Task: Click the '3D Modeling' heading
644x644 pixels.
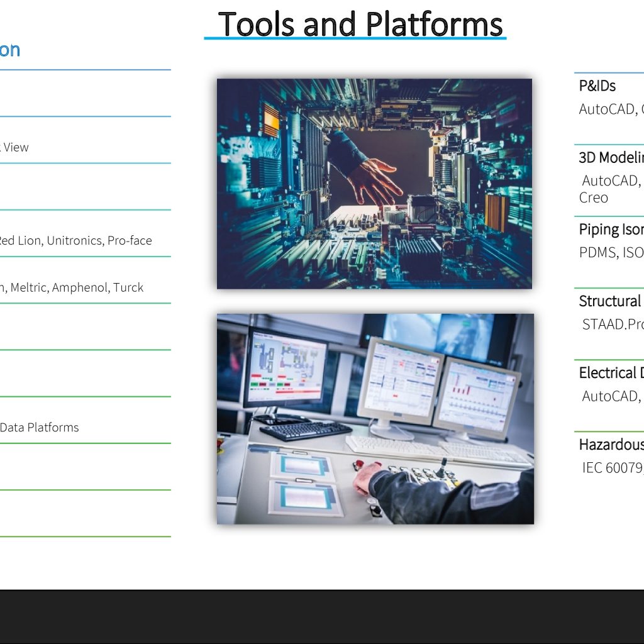Action: [x=611, y=158]
